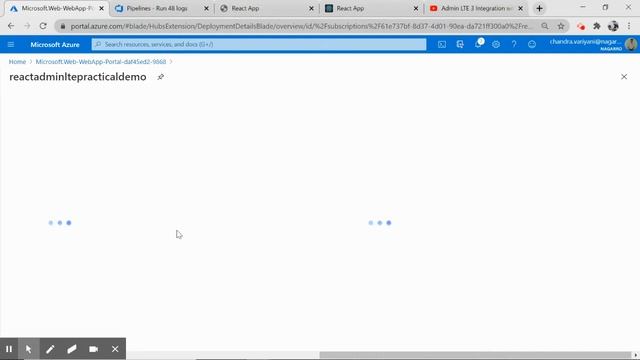Go to Home breadcrumb link
This screenshot has width=640, height=360.
[17, 62]
